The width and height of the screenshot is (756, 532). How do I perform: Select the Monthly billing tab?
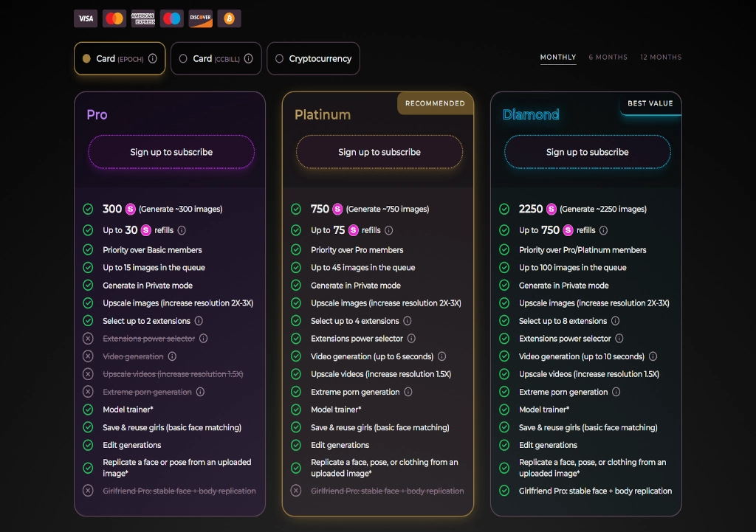click(558, 57)
